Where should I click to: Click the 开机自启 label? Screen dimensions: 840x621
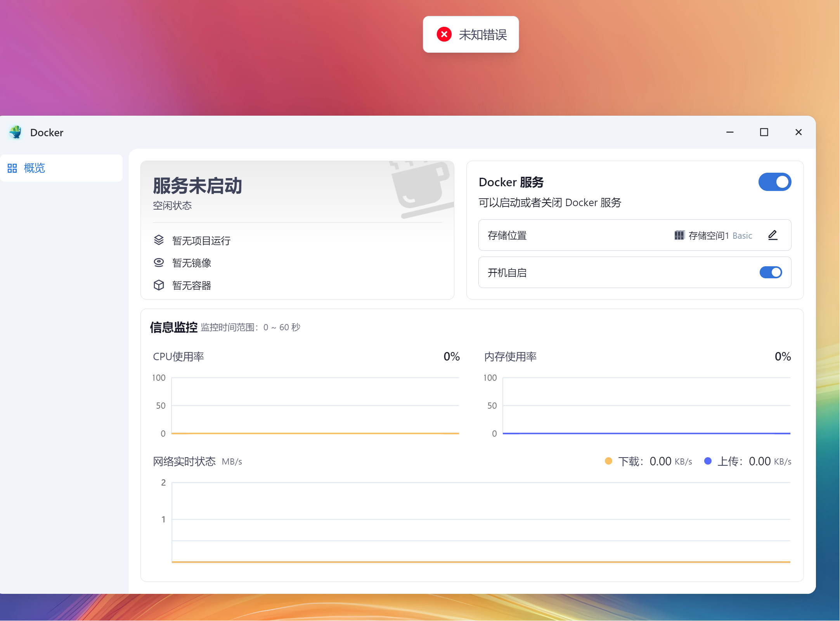click(507, 273)
